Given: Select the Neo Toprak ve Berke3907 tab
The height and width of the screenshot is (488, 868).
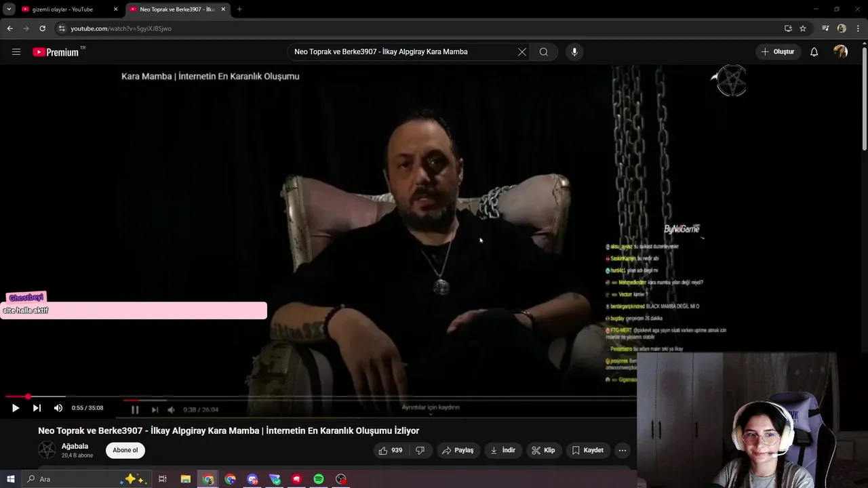Looking at the screenshot, I should (176, 9).
